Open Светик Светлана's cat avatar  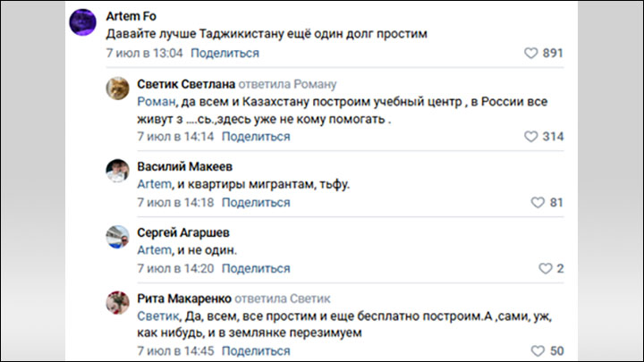pos(118,88)
